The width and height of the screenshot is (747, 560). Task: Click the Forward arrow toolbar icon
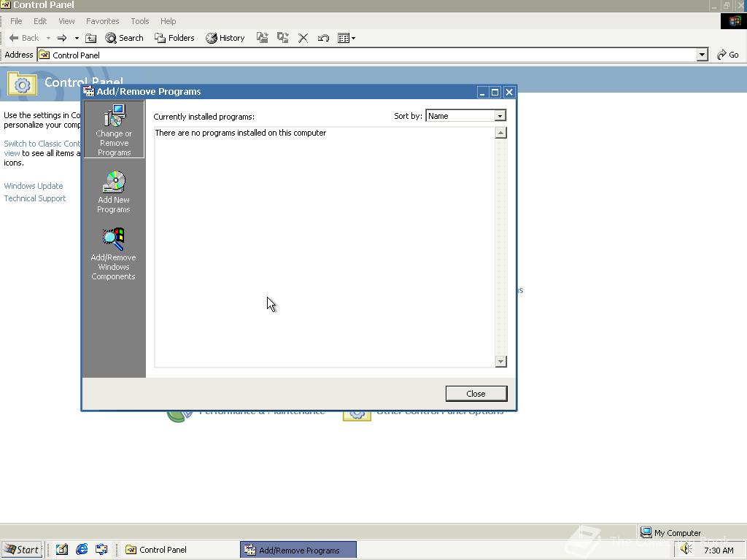pos(62,38)
